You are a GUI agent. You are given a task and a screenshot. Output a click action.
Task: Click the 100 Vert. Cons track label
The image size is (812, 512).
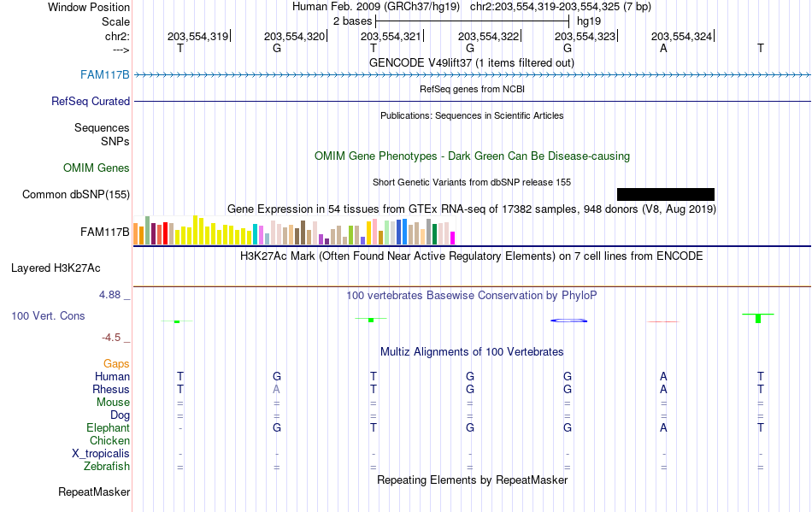[48, 315]
